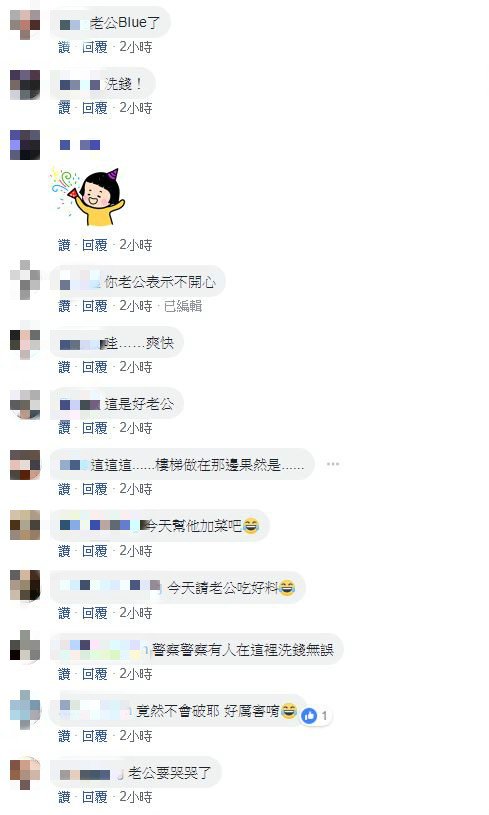Open the '已編輯' edit history link
This screenshot has height=815, width=489.
coord(183,306)
